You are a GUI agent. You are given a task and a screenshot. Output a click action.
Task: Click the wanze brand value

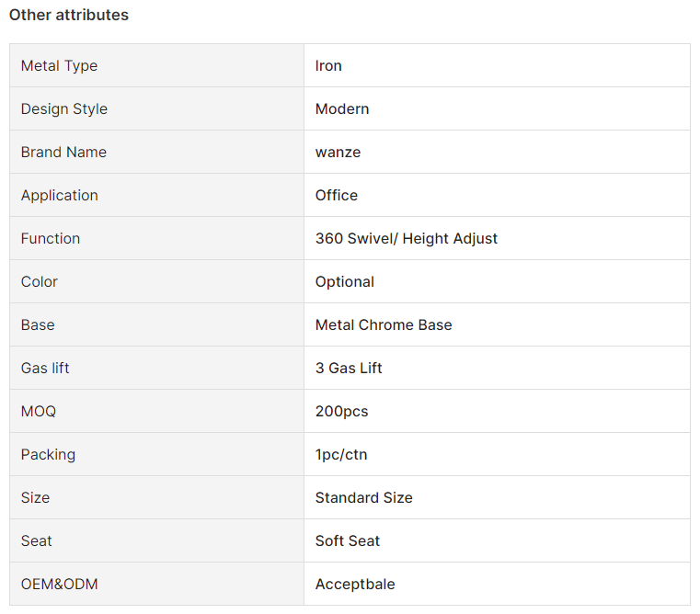tap(338, 153)
